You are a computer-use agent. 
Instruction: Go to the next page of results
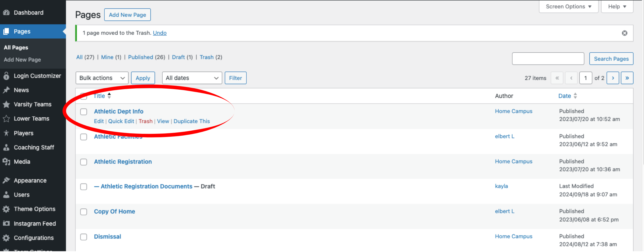pyautogui.click(x=613, y=78)
